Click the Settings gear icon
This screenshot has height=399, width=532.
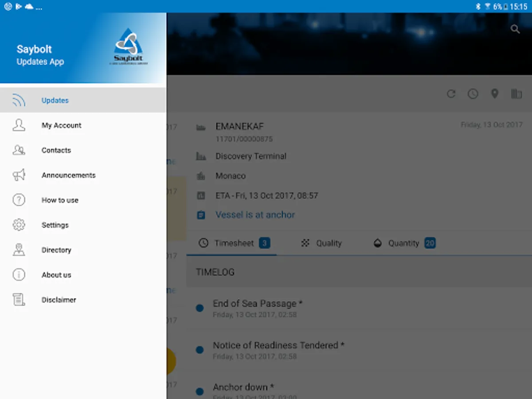tap(19, 225)
